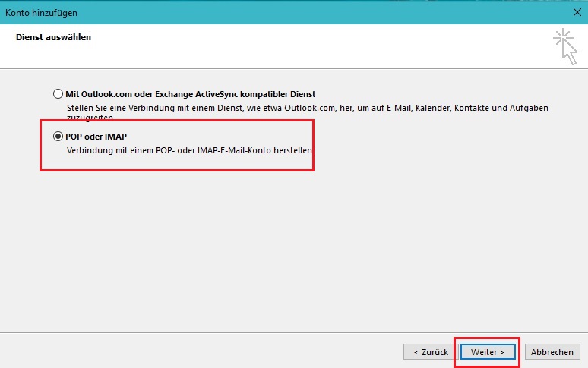
Task: Click the teal title bar's empty middle
Action: 304,13
